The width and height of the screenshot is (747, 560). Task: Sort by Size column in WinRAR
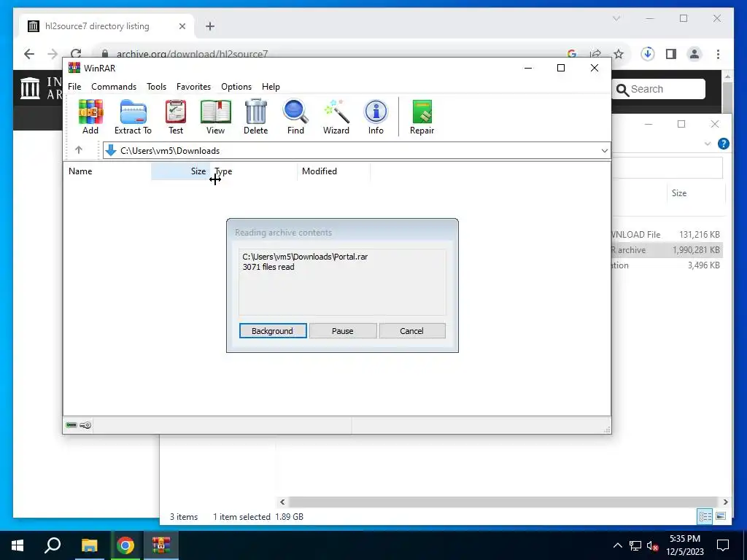click(x=181, y=171)
